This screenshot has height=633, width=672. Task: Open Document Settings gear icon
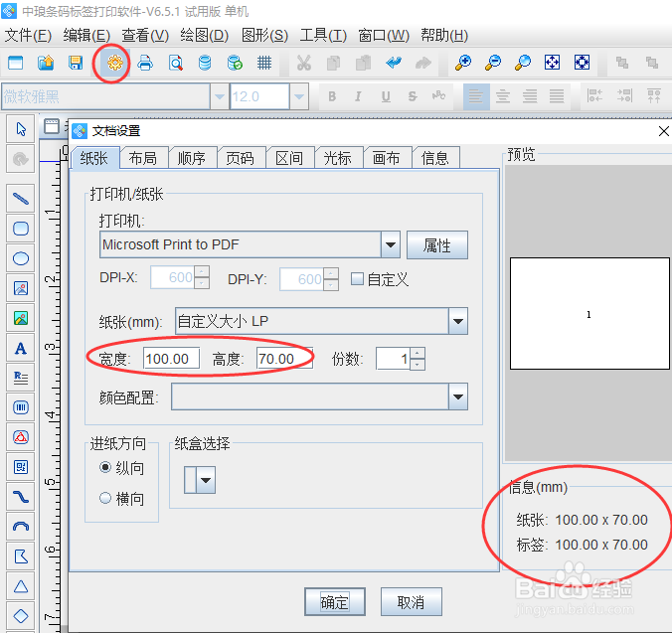pos(115,63)
